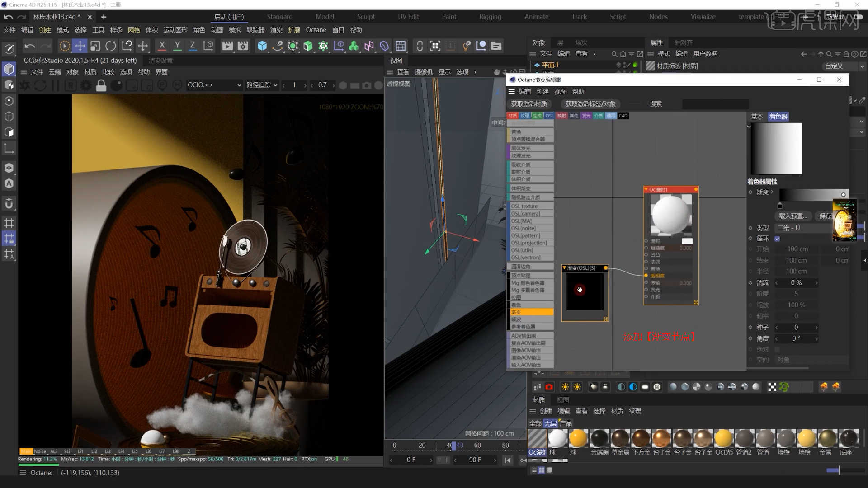Click the Octane restart render icon
Screen dimensions: 868x488
click(40, 85)
